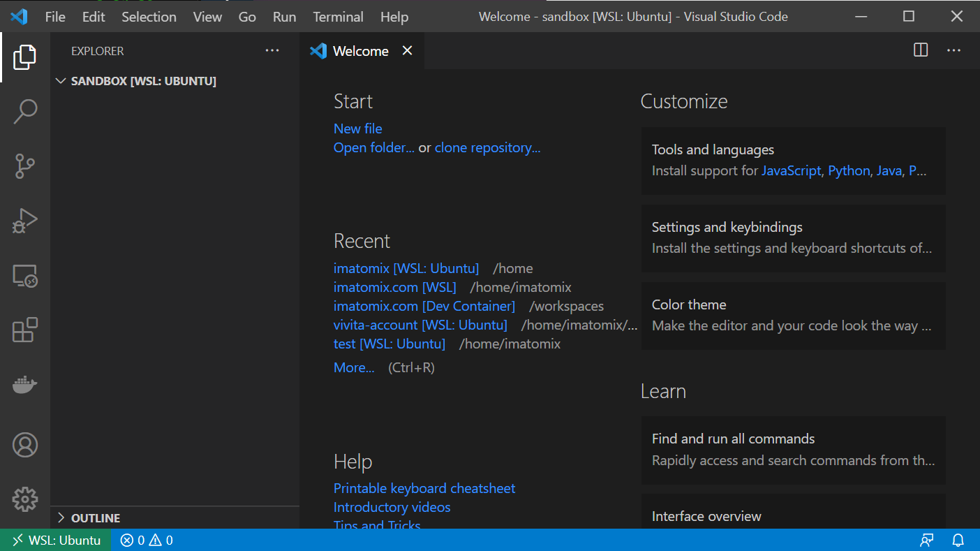Close the Welcome tab

(x=408, y=50)
